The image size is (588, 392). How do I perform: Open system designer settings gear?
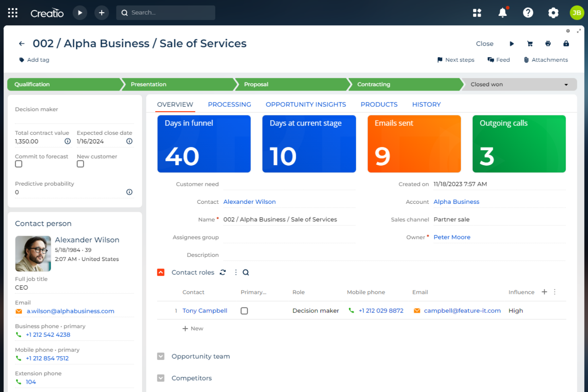[x=553, y=12]
